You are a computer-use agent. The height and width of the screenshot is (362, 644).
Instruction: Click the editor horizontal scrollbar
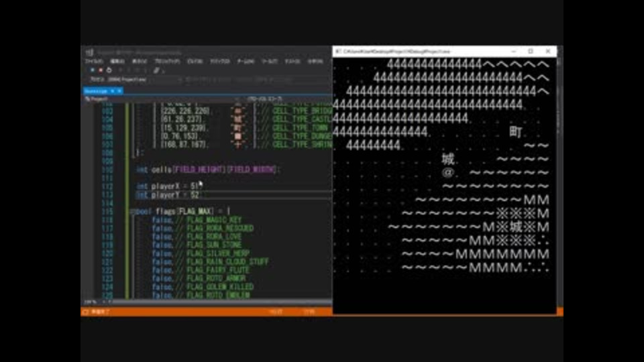222,302
